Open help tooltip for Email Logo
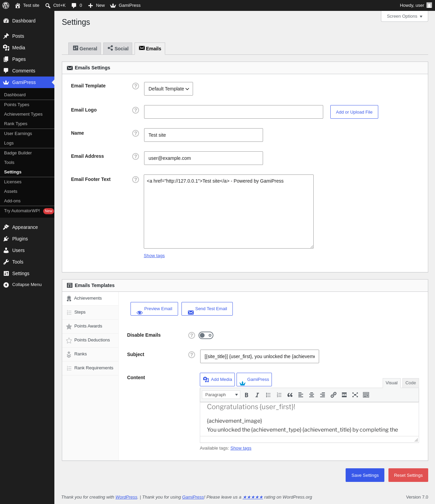 coord(136,110)
